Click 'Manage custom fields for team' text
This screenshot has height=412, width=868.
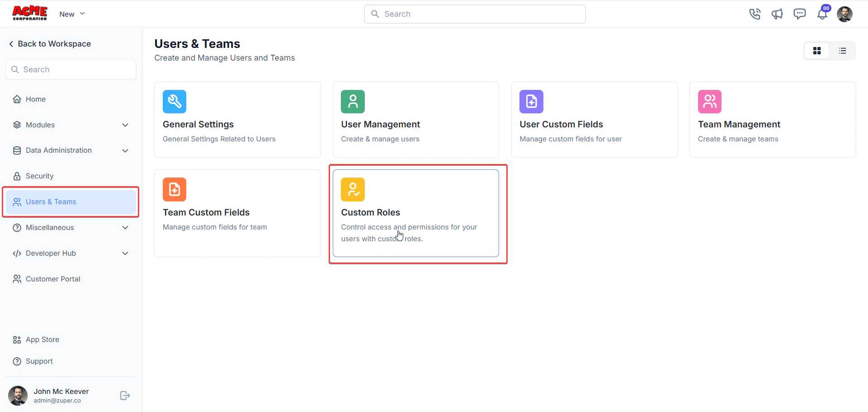(x=215, y=227)
